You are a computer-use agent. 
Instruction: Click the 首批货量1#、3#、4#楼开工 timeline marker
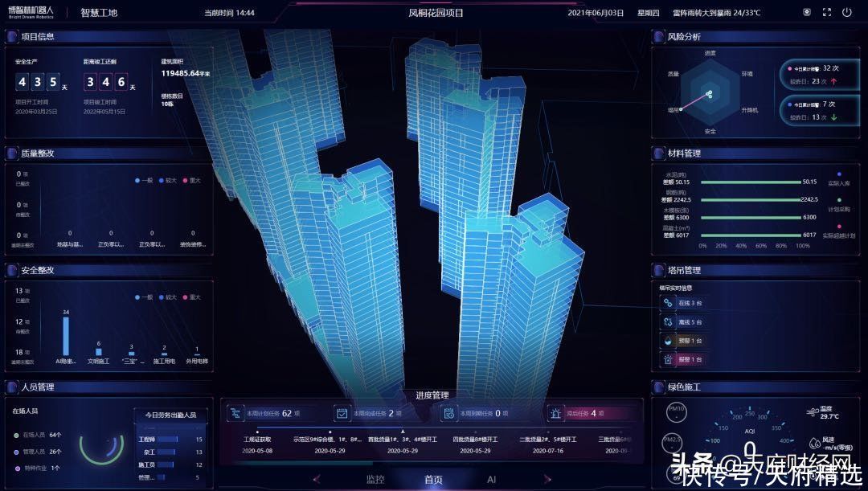(403, 432)
